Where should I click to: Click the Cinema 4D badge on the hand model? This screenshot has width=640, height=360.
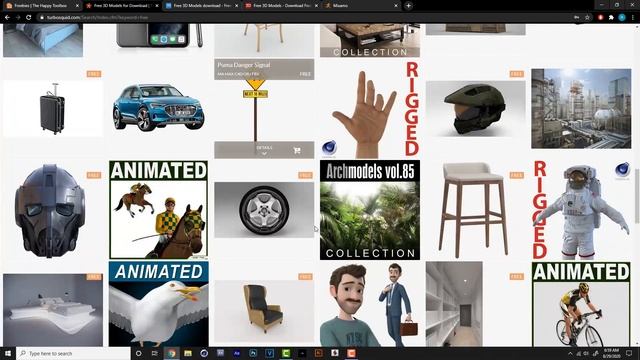coord(329,149)
